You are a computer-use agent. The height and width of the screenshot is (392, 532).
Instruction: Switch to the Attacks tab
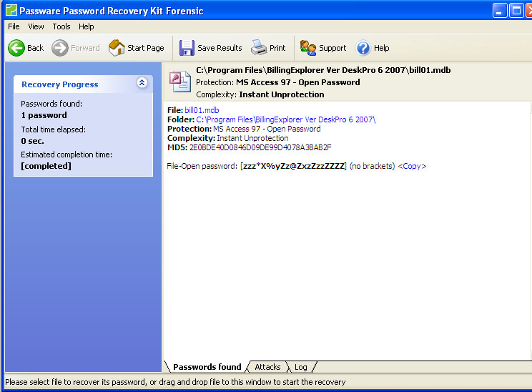[267, 367]
